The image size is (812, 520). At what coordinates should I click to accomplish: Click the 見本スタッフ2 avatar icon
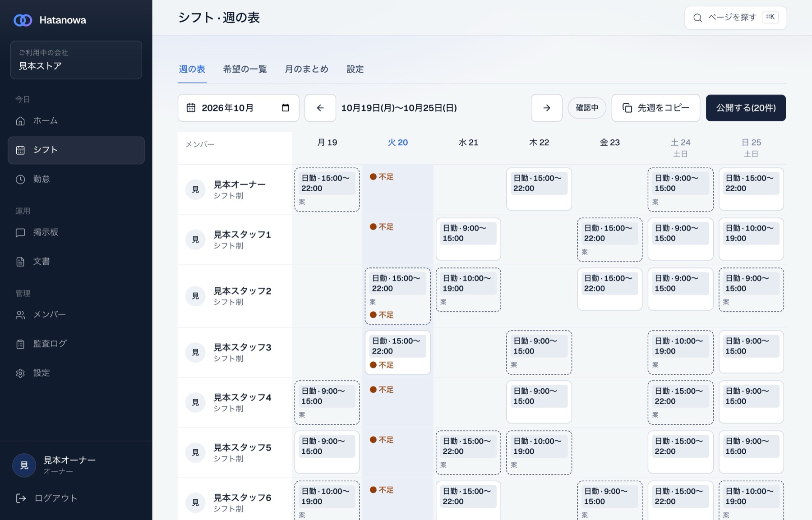pyautogui.click(x=195, y=296)
